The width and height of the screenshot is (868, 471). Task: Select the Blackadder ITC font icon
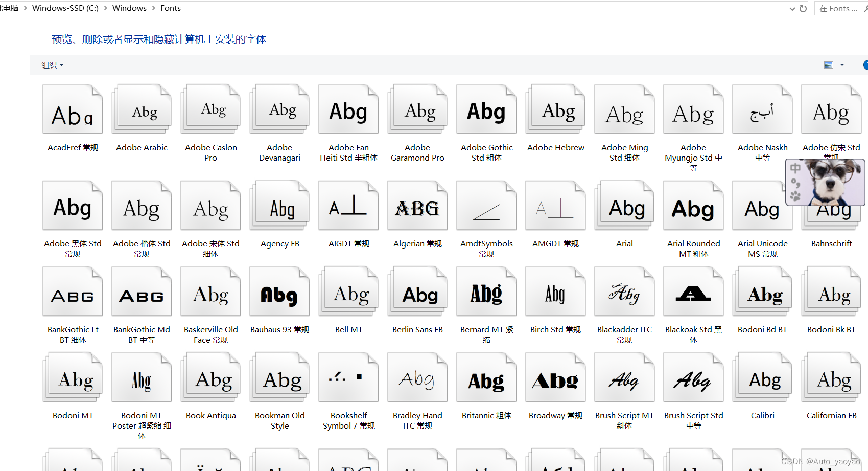624,291
